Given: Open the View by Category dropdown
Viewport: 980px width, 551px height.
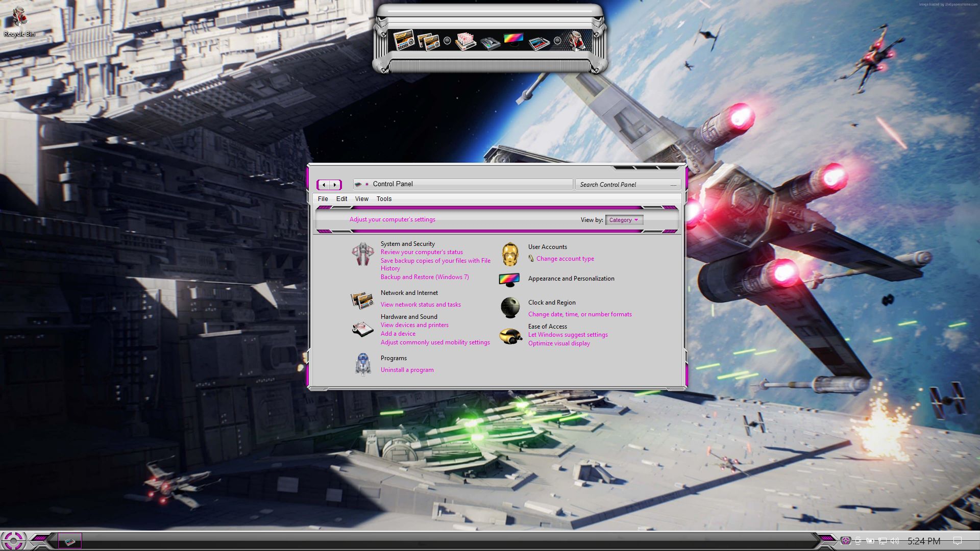Looking at the screenshot, I should tap(624, 220).
